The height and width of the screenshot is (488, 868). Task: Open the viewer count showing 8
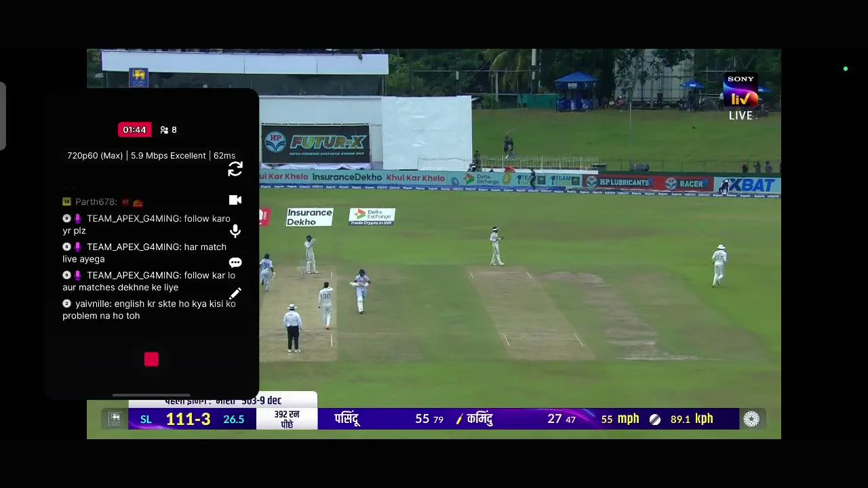pyautogui.click(x=168, y=129)
